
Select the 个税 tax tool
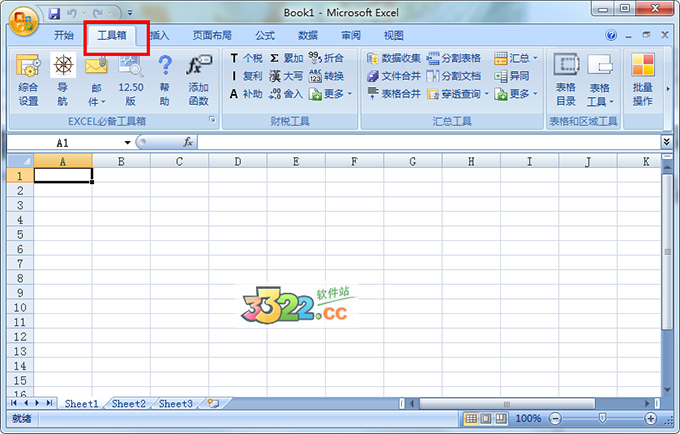click(x=246, y=58)
